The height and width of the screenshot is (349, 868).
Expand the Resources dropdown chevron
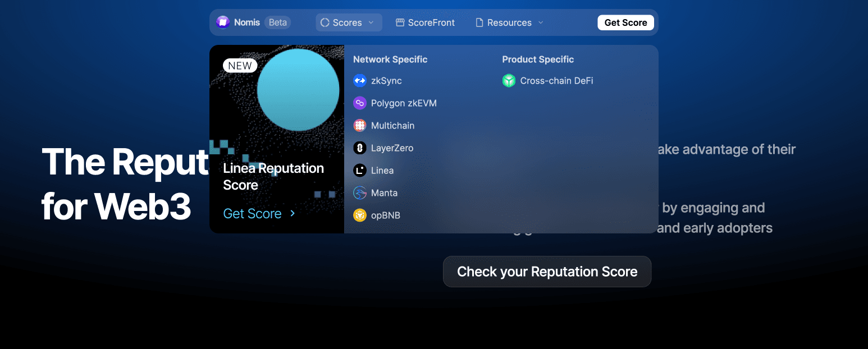[541, 23]
